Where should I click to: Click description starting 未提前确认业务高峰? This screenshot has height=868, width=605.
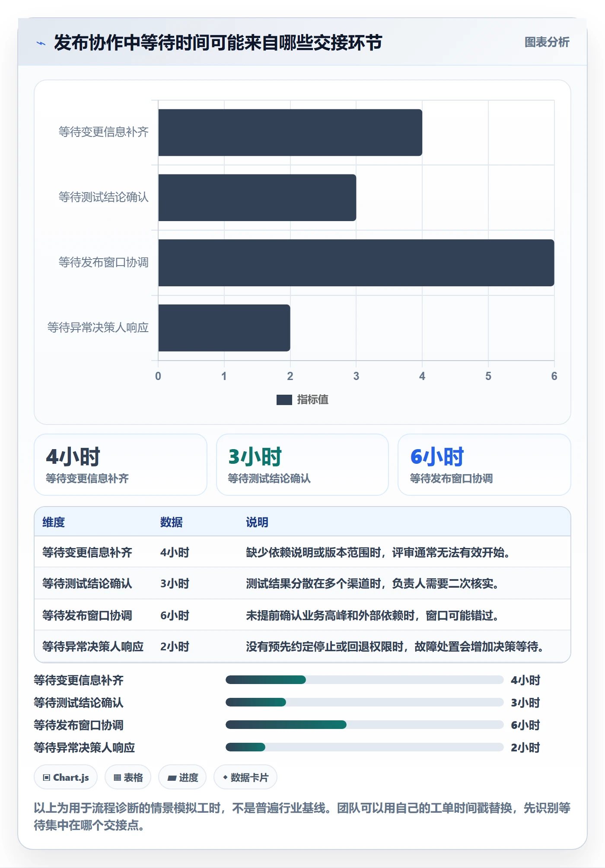pos(373,615)
